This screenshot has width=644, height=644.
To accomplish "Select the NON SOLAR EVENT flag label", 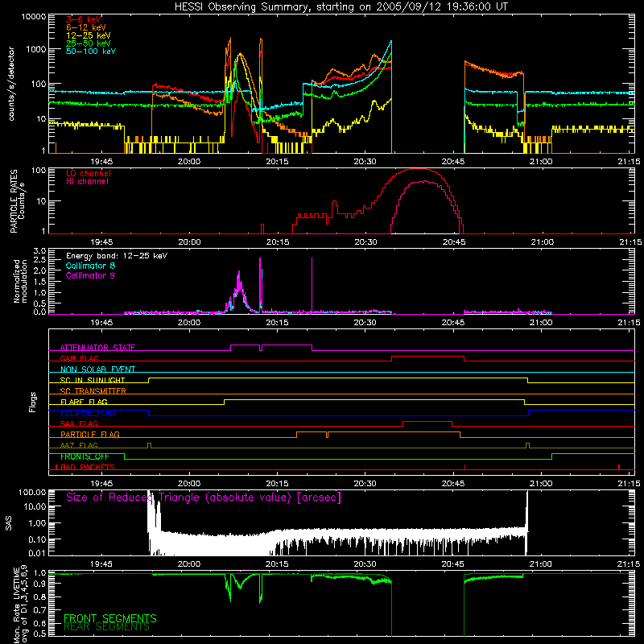I will click(97, 369).
